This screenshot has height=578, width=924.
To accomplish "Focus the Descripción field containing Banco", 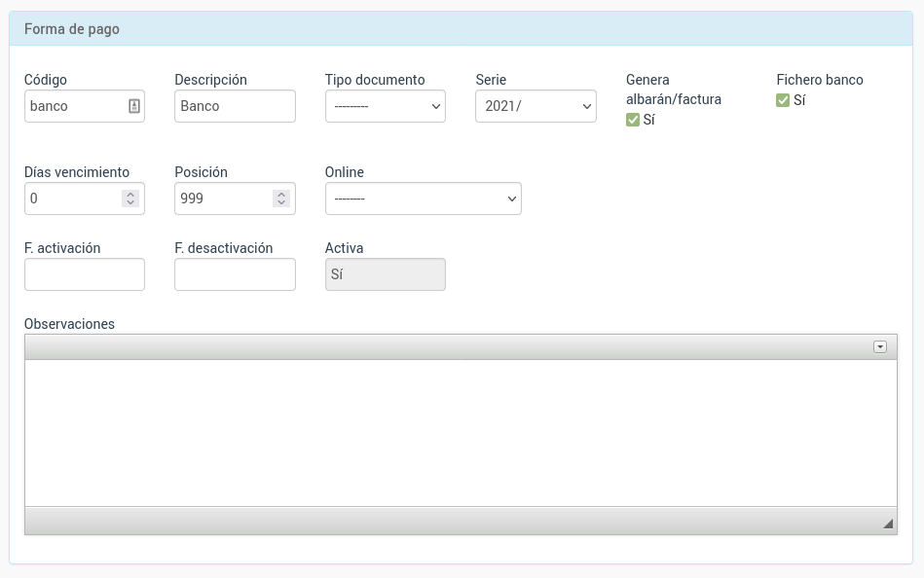I will pyautogui.click(x=235, y=106).
